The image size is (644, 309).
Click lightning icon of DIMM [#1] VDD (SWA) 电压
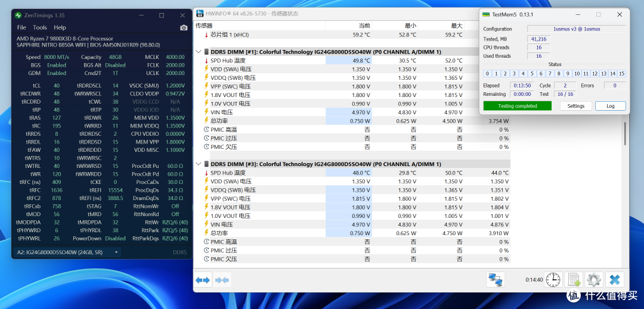[206, 69]
